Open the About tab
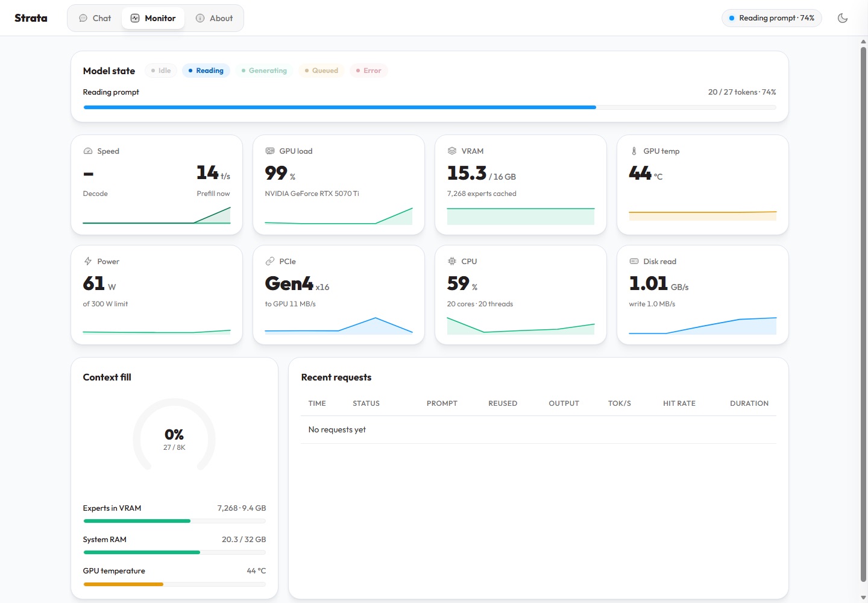The image size is (868, 603). pos(214,18)
